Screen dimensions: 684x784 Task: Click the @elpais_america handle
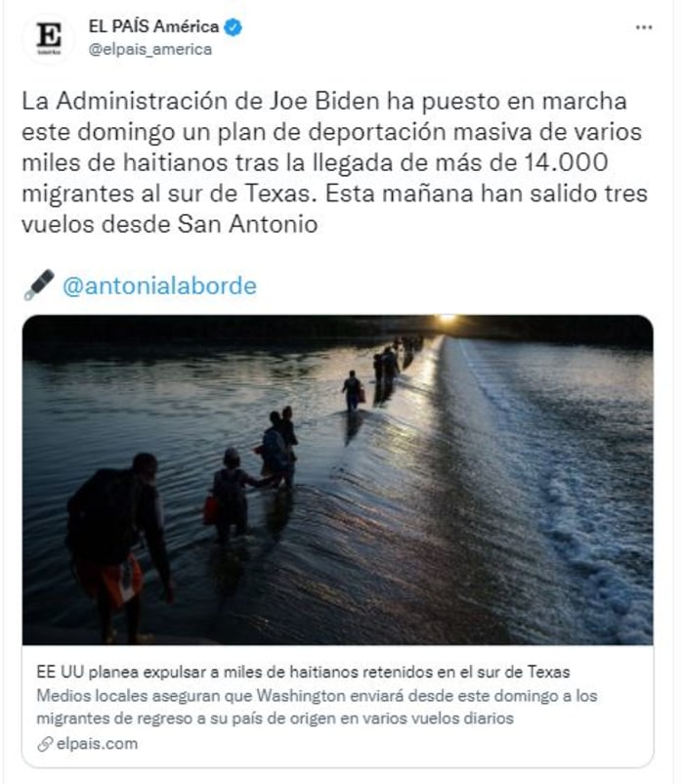click(150, 50)
